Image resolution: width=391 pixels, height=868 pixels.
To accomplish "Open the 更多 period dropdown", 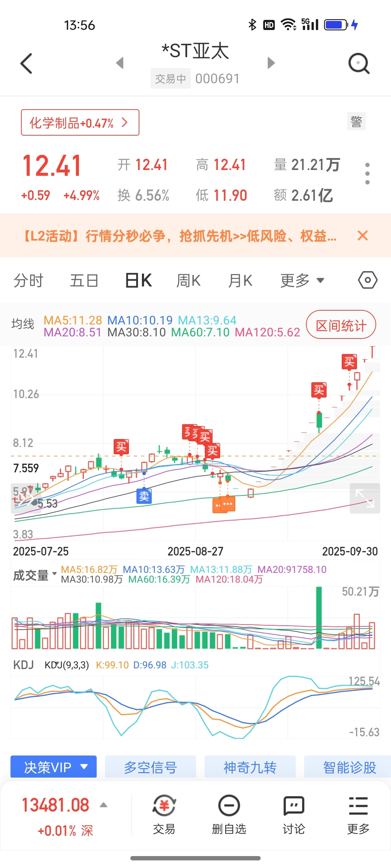I will [302, 281].
